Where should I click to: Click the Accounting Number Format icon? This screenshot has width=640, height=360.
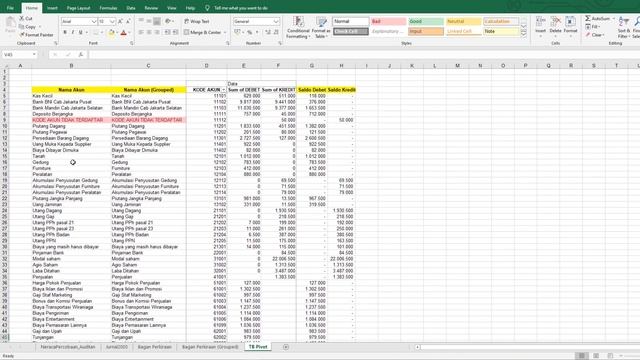click(x=237, y=32)
